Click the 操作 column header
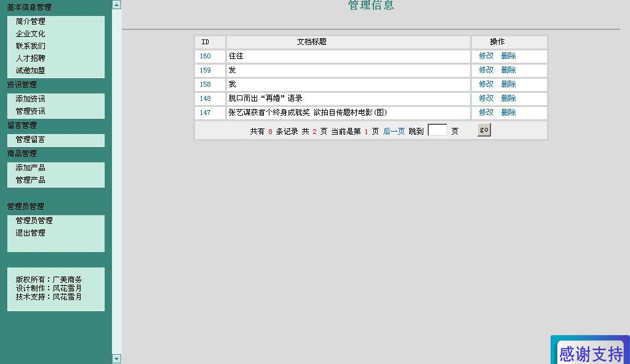Image resolution: width=630 pixels, height=364 pixels. tap(497, 42)
